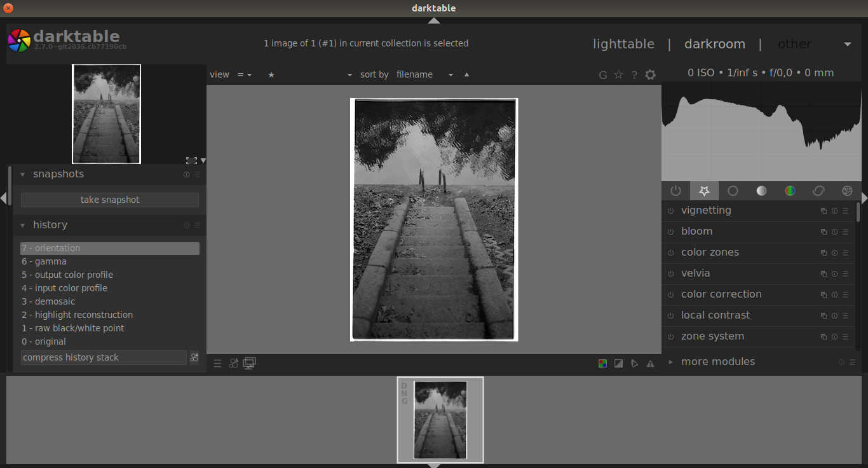868x468 pixels.
Task: Open effects group module tab icon
Action: pos(847,191)
